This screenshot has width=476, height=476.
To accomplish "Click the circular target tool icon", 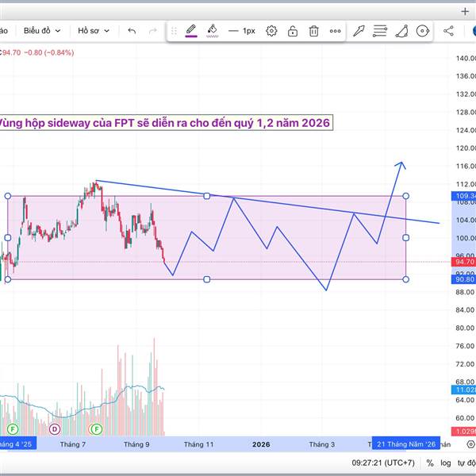I will (423, 31).
